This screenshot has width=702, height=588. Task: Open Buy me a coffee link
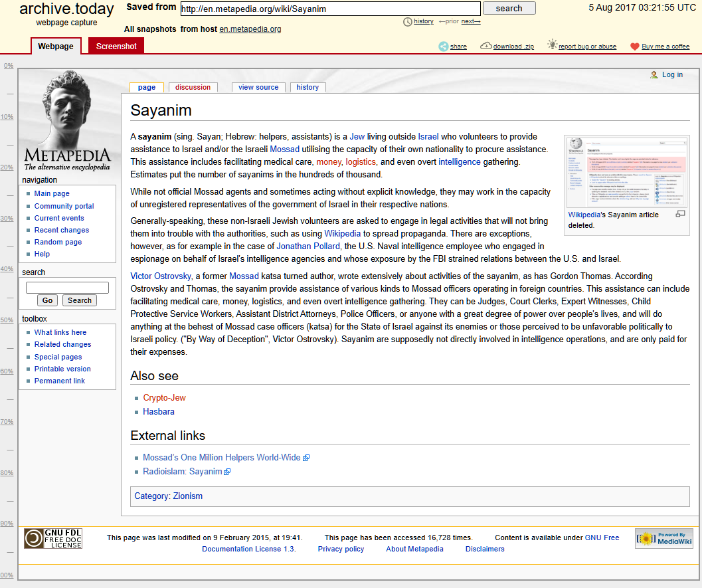[665, 46]
